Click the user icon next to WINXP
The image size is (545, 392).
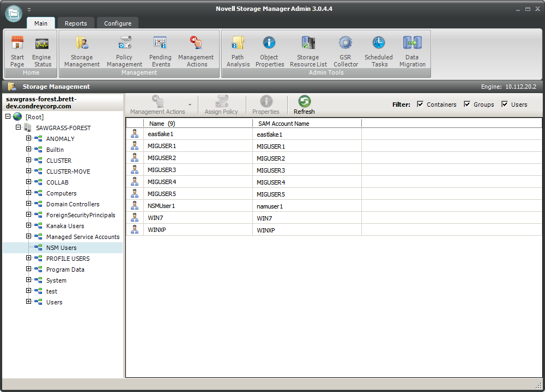tap(135, 230)
